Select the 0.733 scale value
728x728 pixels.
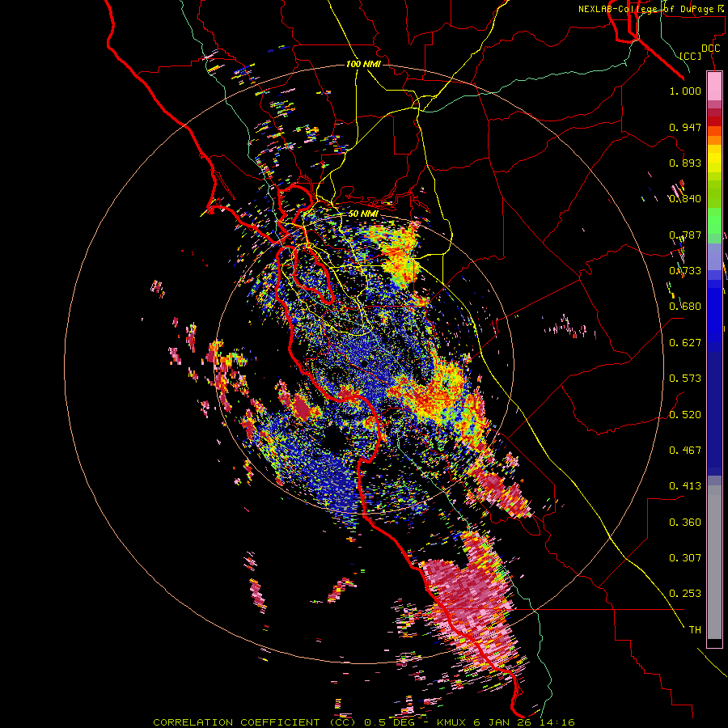tap(685, 271)
